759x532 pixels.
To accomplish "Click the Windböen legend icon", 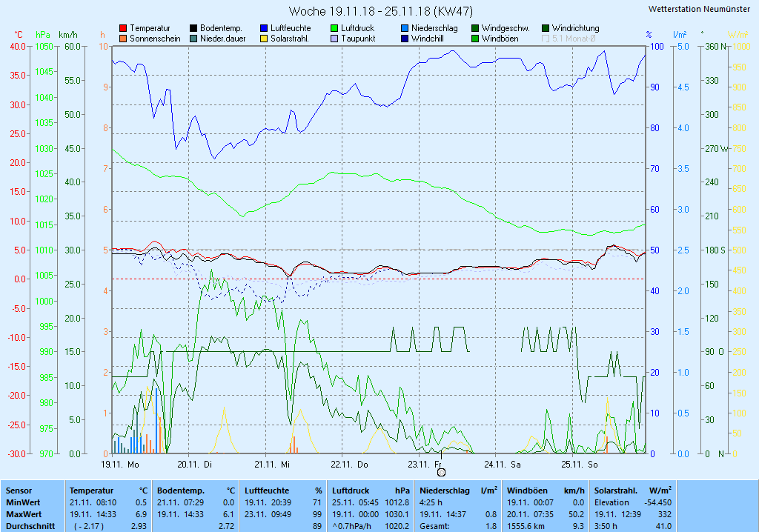I will coord(475,39).
